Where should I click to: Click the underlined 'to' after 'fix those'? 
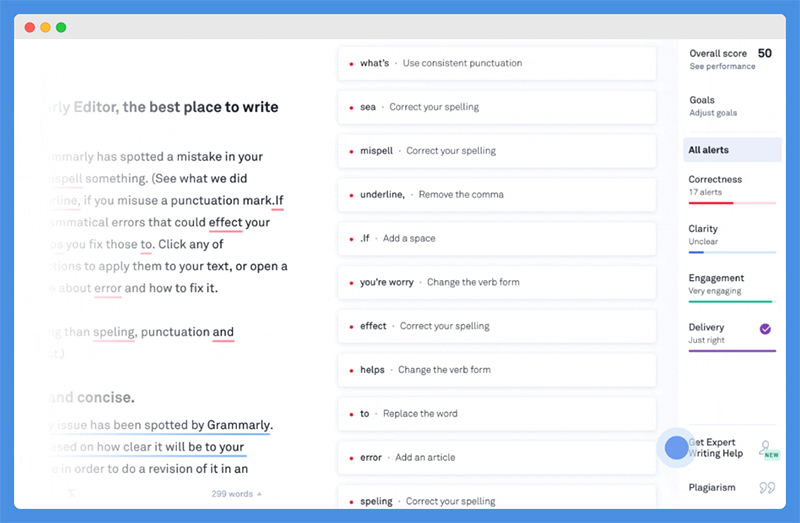coord(146,244)
